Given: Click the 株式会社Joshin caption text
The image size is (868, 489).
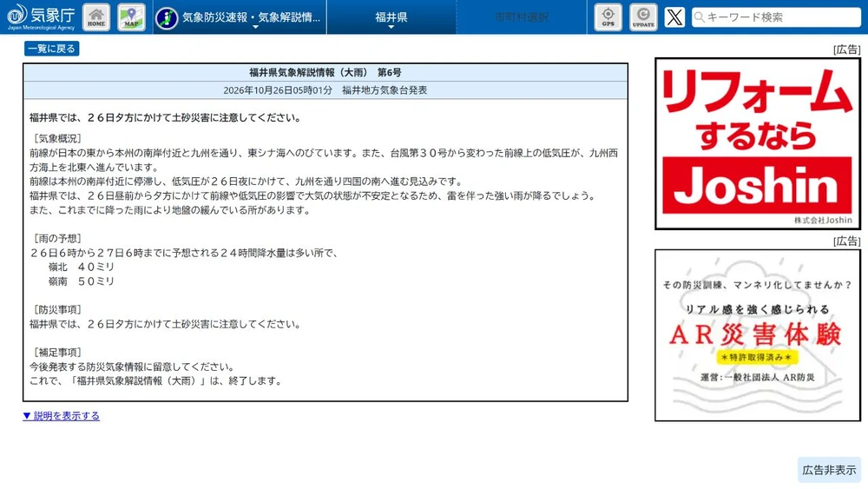Looking at the screenshot, I should click(823, 221).
